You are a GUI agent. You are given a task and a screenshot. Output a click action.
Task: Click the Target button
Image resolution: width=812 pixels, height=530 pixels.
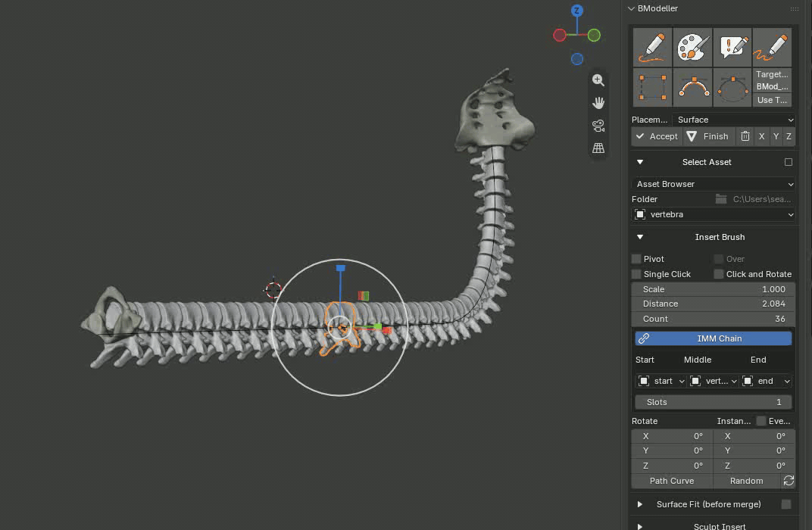click(x=772, y=74)
